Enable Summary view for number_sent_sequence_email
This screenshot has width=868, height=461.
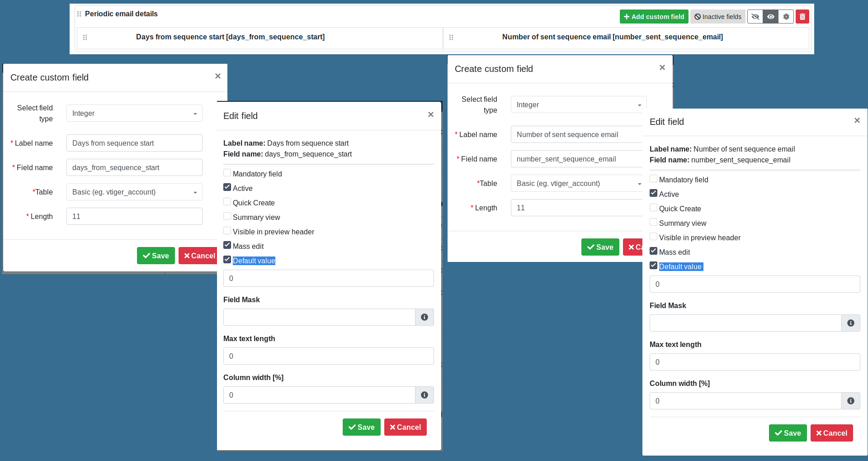point(654,222)
